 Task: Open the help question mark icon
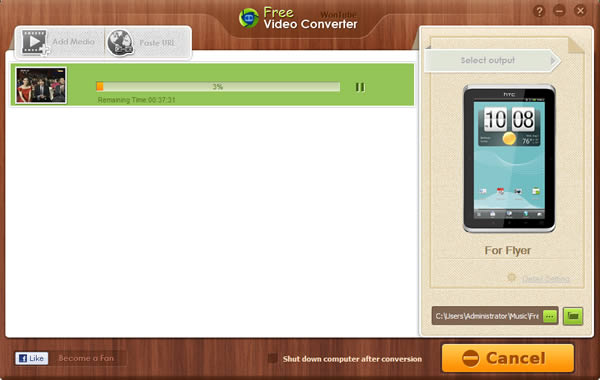539,11
